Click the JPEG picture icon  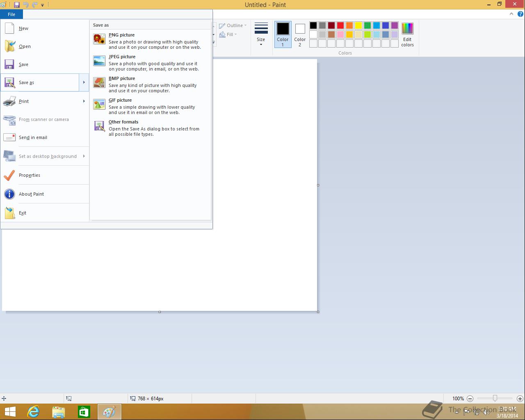(99, 61)
